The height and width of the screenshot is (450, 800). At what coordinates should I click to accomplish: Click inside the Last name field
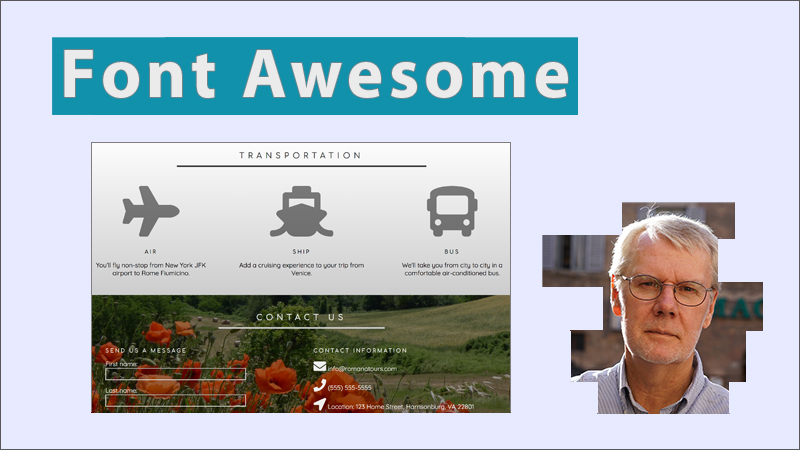click(175, 400)
